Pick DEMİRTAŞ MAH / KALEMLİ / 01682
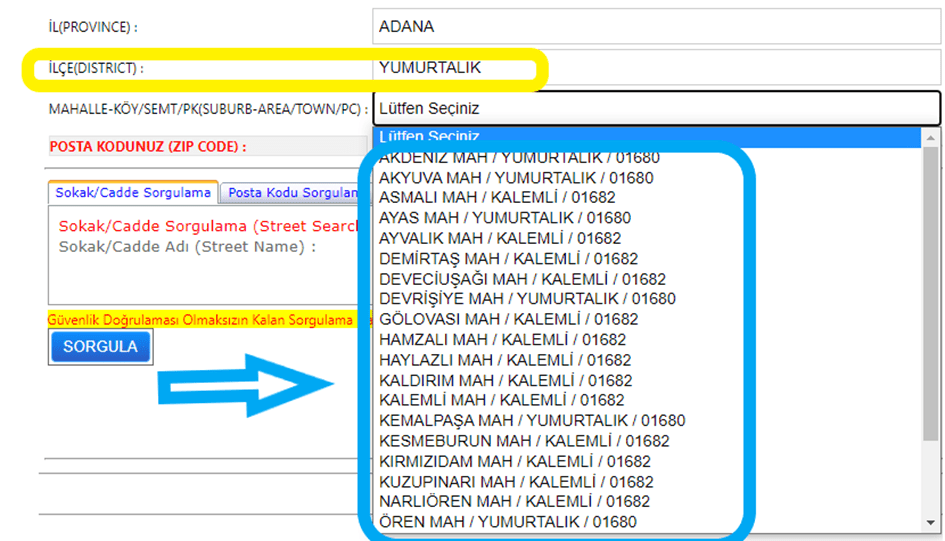This screenshot has width=945, height=541. pos(508,259)
